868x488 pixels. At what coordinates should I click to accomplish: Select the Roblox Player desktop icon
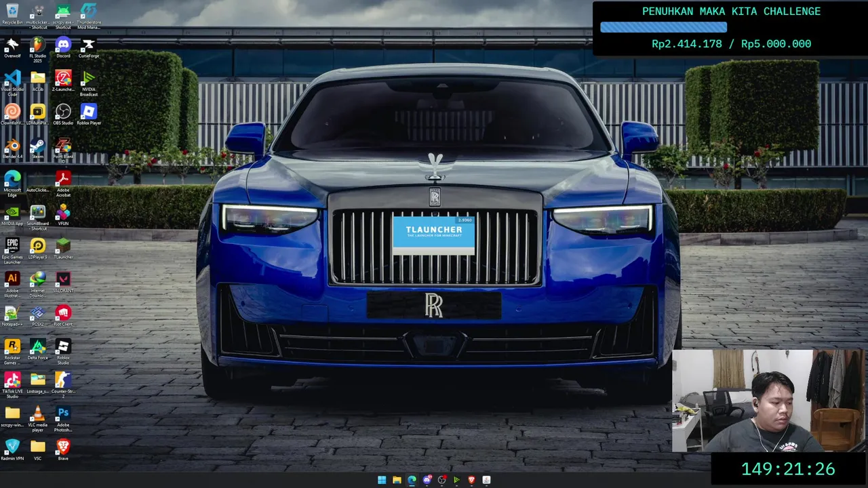tap(89, 115)
